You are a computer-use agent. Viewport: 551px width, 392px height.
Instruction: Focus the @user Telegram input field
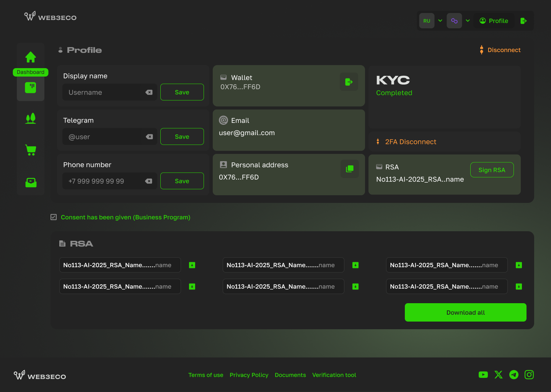click(x=110, y=137)
